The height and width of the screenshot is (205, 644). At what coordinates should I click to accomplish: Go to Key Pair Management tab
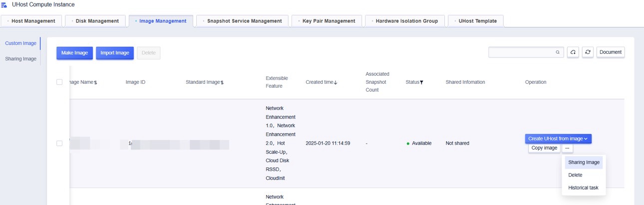pos(327,21)
